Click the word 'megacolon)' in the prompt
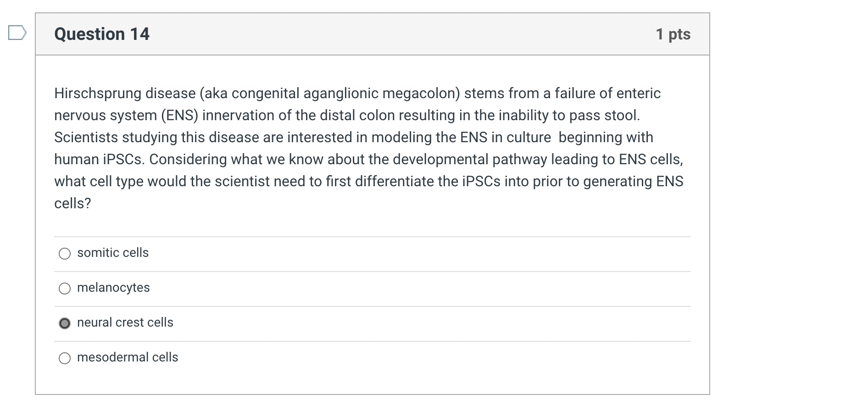This screenshot has height=411, width=868. [x=421, y=94]
